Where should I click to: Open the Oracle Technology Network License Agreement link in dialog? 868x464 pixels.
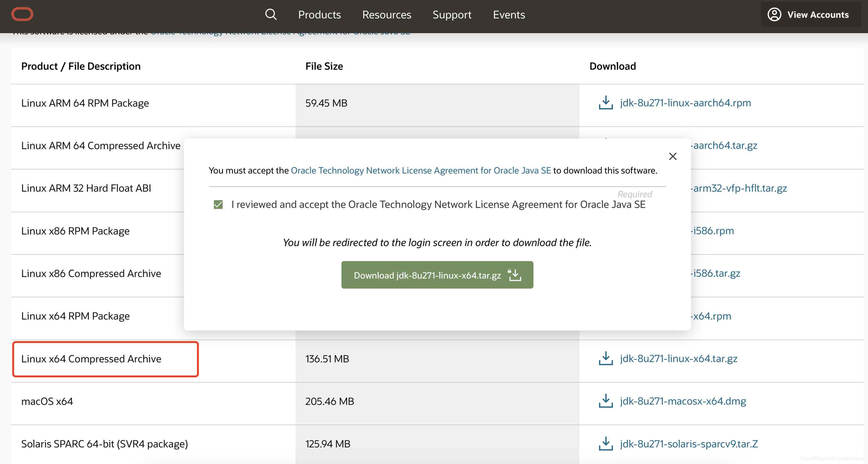[421, 170]
